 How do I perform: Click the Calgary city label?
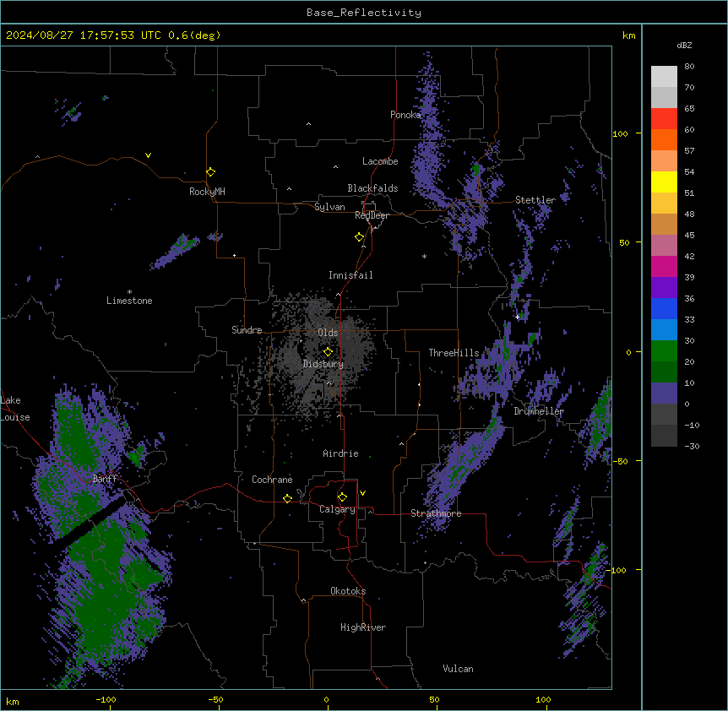pos(337,509)
